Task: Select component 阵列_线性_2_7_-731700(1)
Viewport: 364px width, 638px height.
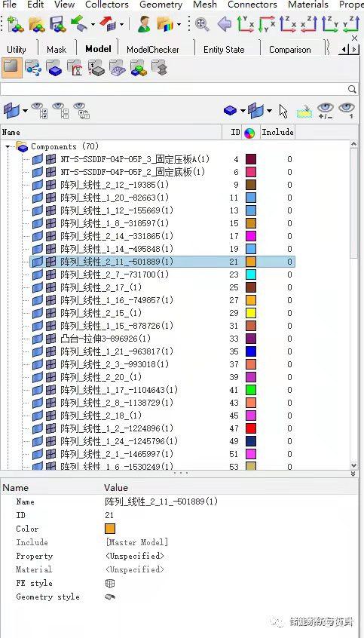Action: [x=115, y=275]
